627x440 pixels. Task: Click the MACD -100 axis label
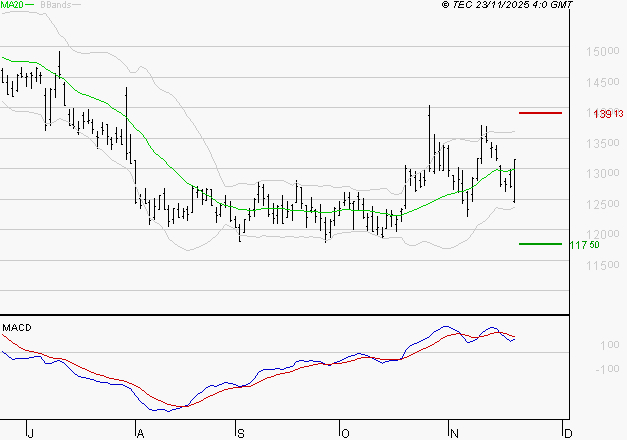(x=607, y=369)
